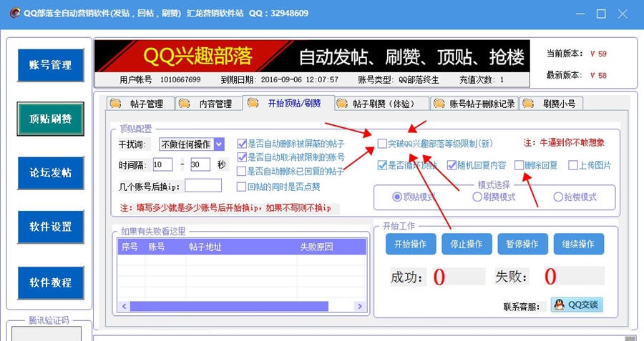Click the 腾讯验证码 captcha box
This screenshot has height=341, width=644.
46,334
